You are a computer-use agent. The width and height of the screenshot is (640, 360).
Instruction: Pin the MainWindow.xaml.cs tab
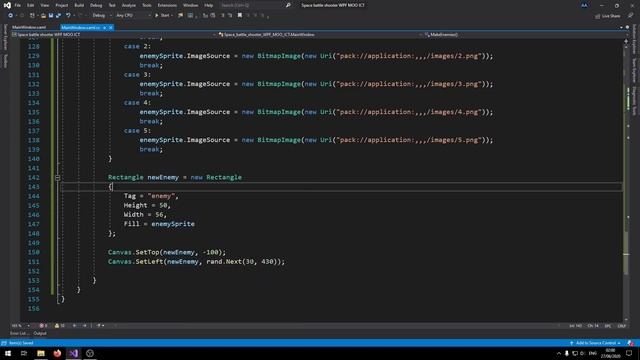(x=104, y=27)
